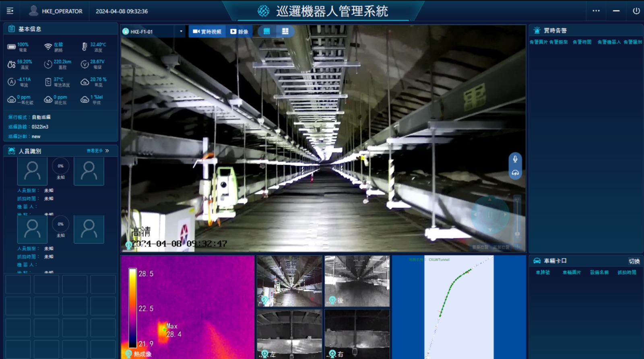The image size is (644, 359).
Task: Click the microphone icon on video
Action: pos(515,159)
